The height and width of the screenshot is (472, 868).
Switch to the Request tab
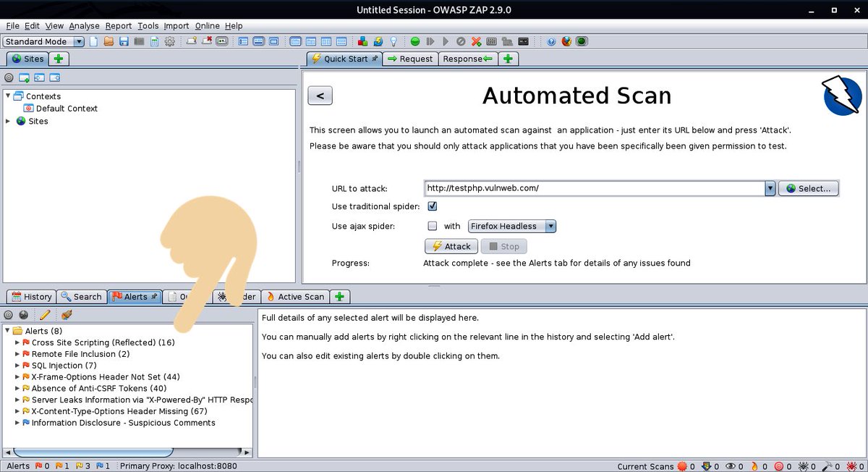coord(410,59)
